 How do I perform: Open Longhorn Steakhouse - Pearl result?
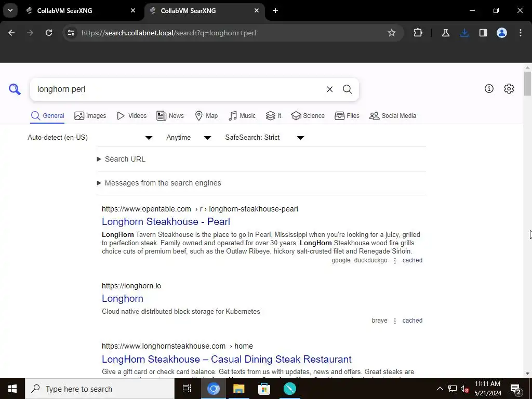(166, 221)
